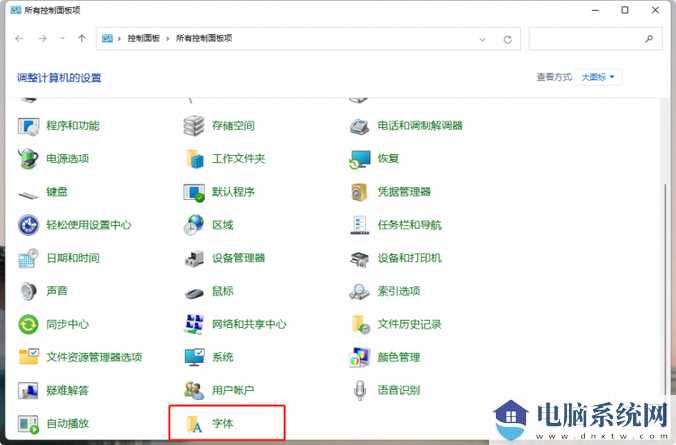Image resolution: width=676 pixels, height=445 pixels.
Task: Open the 恢复 recovery icon
Action: click(x=359, y=159)
